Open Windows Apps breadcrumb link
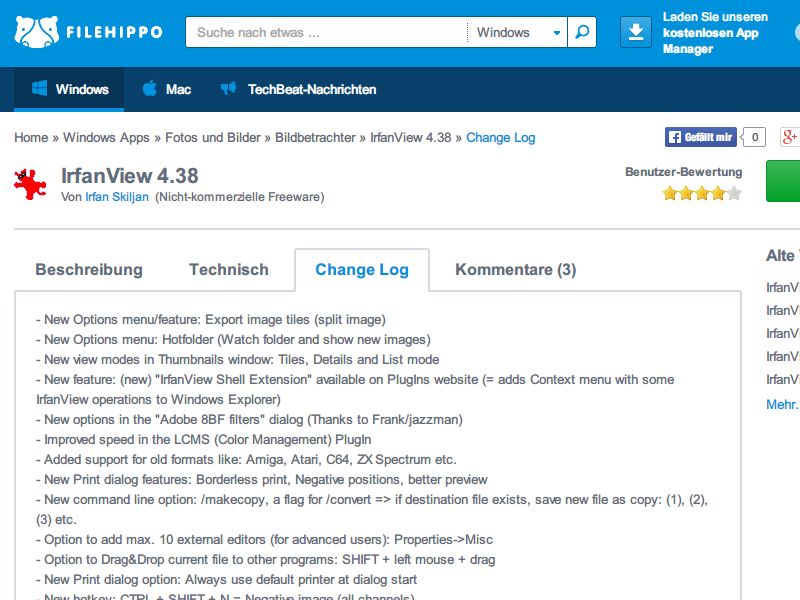This screenshot has width=800, height=600. [x=106, y=138]
